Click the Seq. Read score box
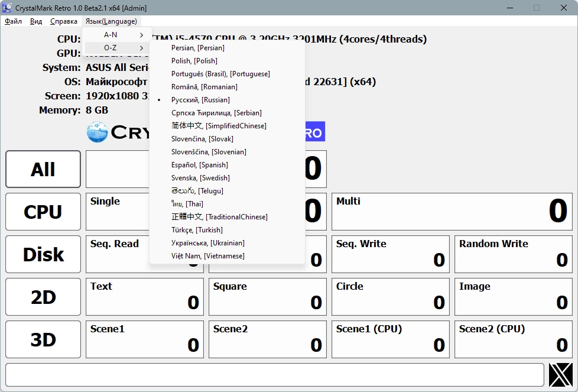The image size is (578, 392). (118, 254)
